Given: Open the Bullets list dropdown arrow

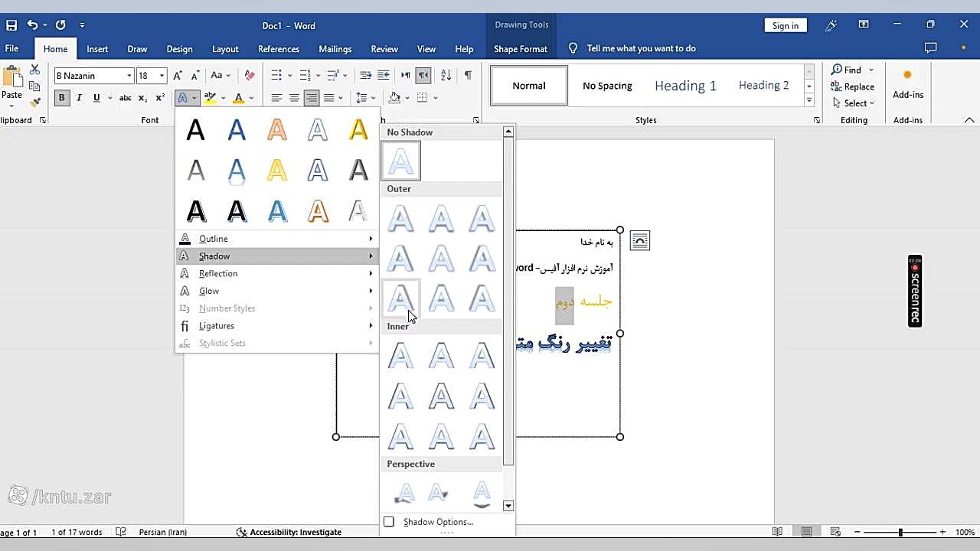Looking at the screenshot, I should tap(289, 75).
